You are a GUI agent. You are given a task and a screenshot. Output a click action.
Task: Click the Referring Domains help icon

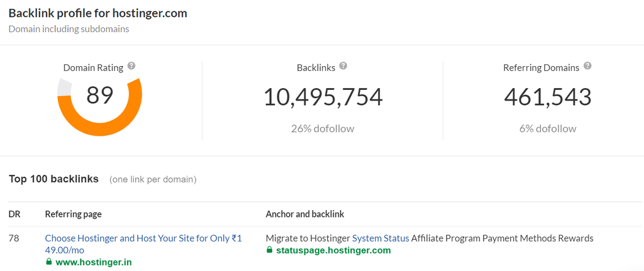(587, 66)
